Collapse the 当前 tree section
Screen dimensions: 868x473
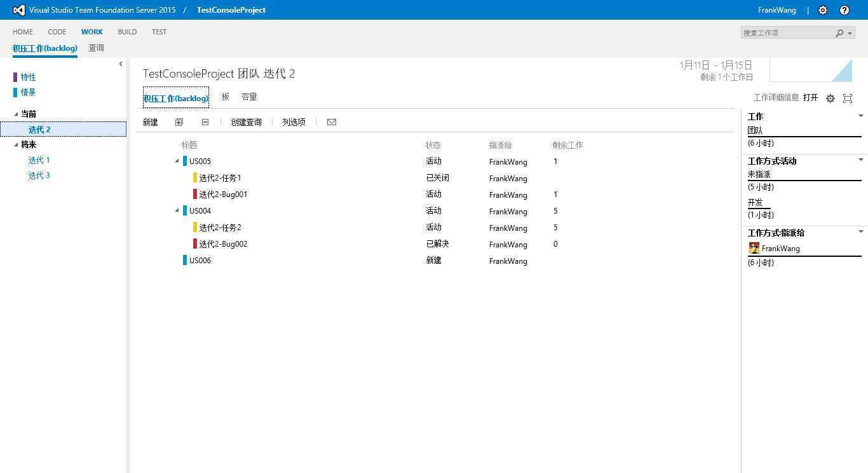[17, 114]
